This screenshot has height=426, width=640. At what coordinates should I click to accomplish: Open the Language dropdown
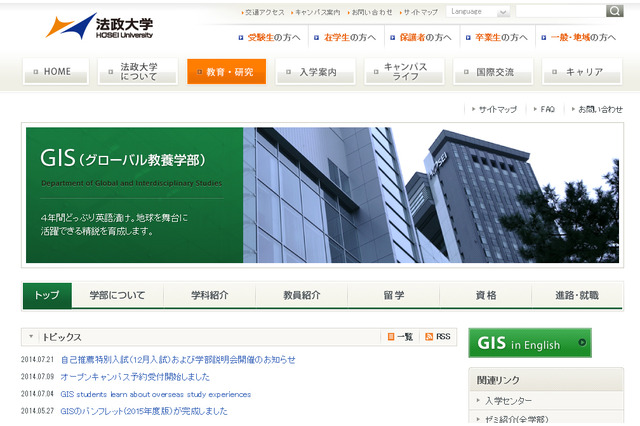(x=478, y=12)
